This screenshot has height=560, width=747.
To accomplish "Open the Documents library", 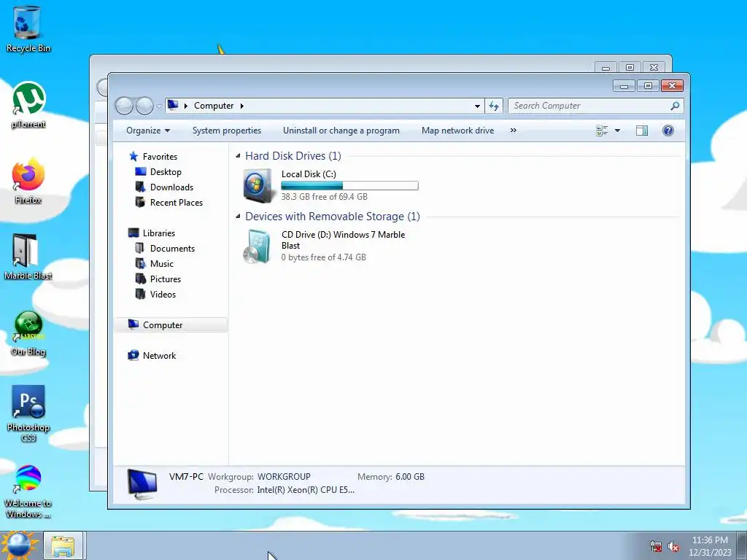I will 172,249.
